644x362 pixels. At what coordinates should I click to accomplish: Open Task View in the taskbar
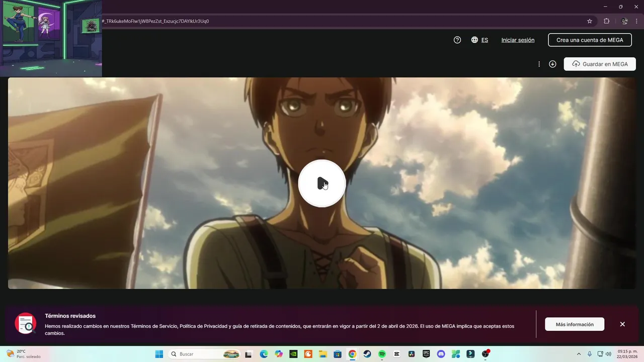[248, 354]
